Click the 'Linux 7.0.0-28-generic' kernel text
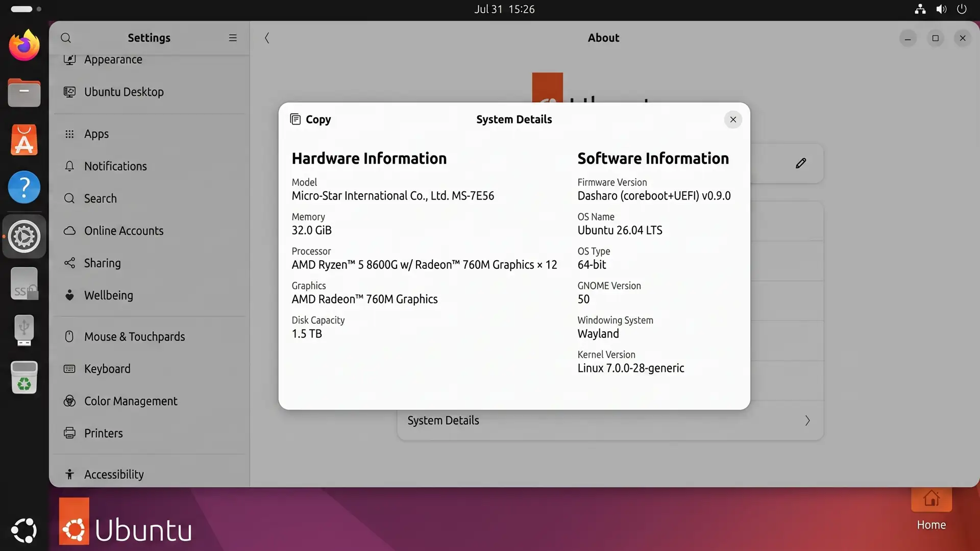This screenshot has width=980, height=551. (631, 368)
